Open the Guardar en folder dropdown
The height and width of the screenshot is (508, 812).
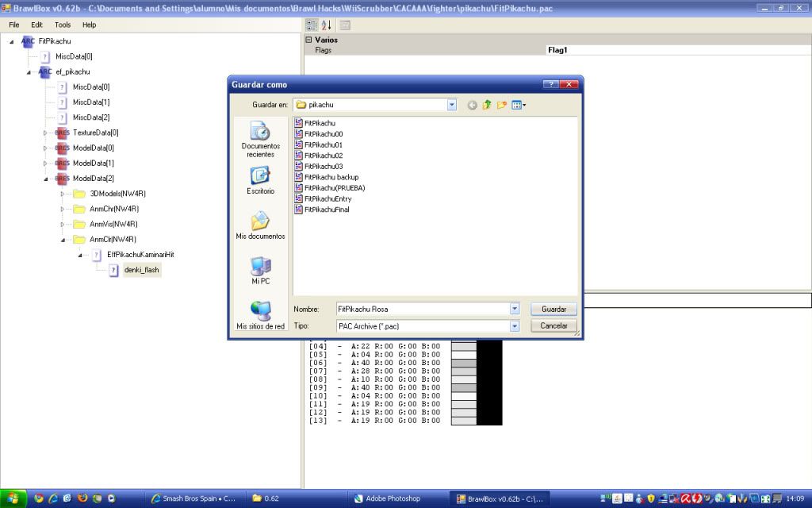(452, 105)
